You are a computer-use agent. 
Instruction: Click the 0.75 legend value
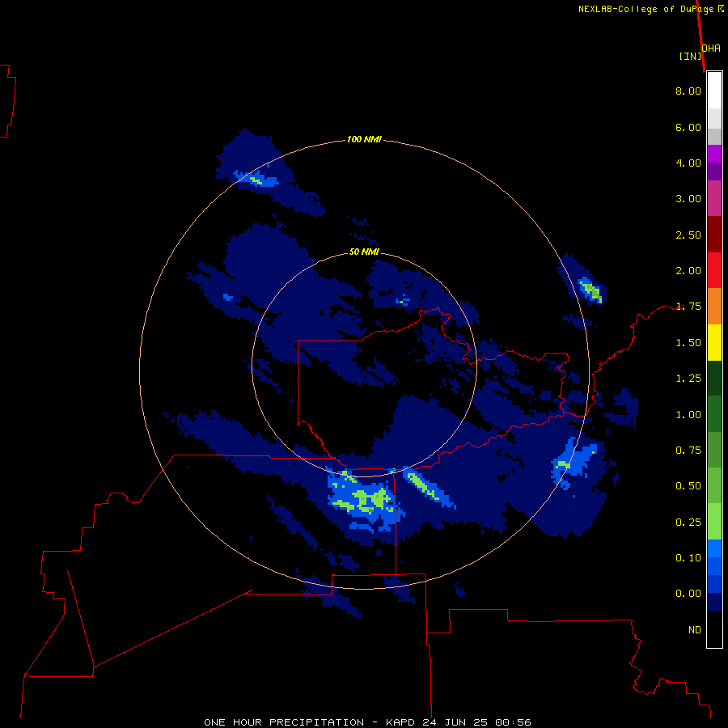(x=688, y=451)
